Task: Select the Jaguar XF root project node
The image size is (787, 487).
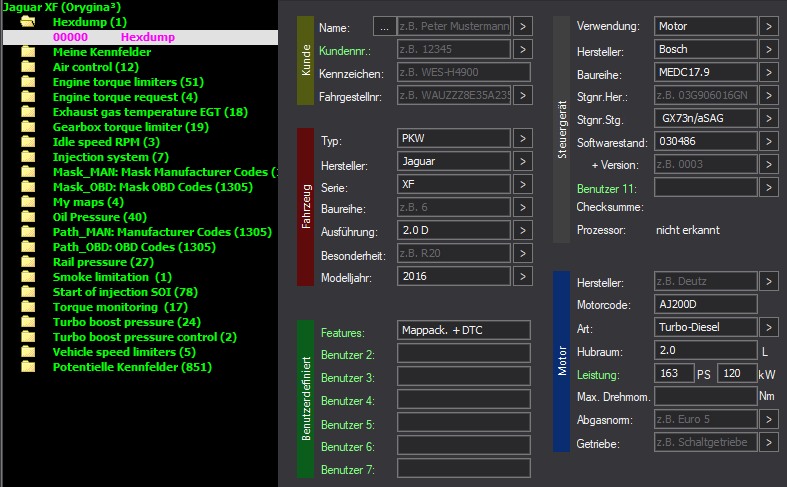Action: (x=61, y=7)
